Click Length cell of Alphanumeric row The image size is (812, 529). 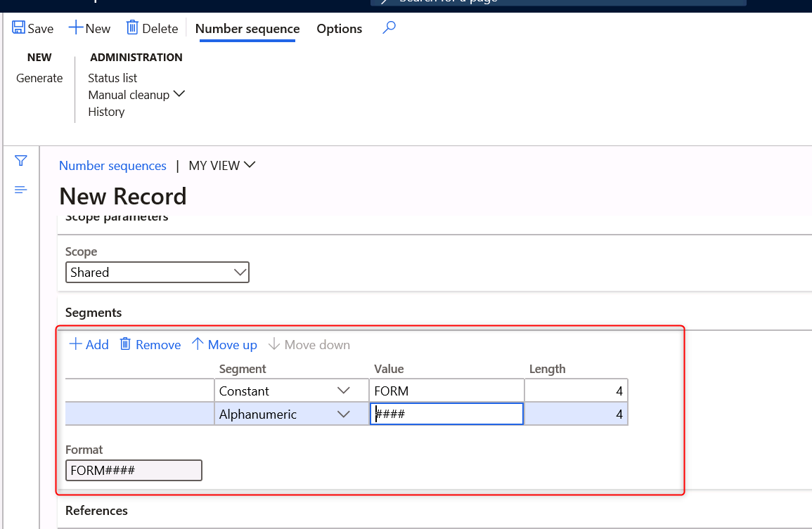tap(576, 414)
